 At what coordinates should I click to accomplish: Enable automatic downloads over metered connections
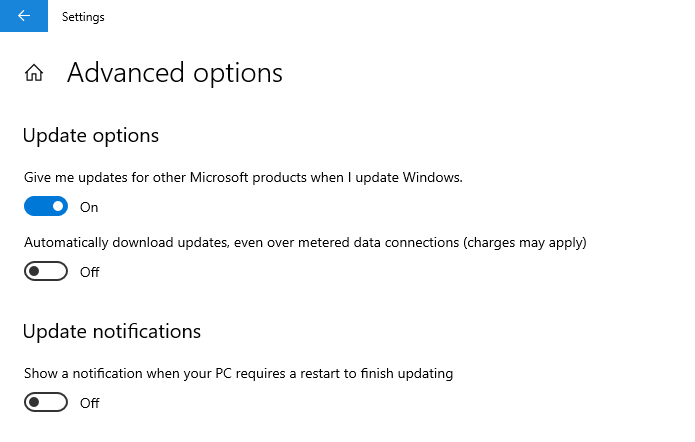point(46,271)
